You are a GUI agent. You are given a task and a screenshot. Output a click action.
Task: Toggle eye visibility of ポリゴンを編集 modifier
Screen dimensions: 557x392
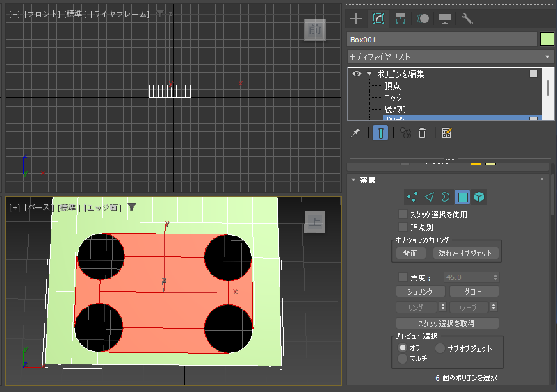coord(357,74)
